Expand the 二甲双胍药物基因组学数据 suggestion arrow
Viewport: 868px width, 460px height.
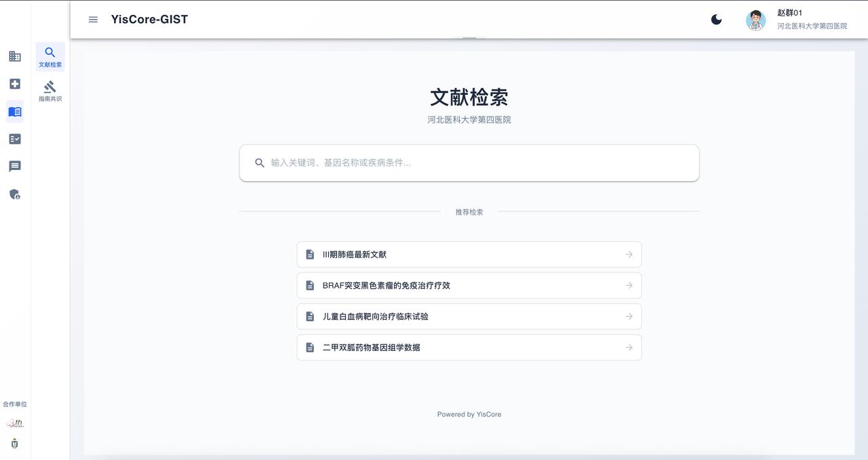[x=628, y=347]
